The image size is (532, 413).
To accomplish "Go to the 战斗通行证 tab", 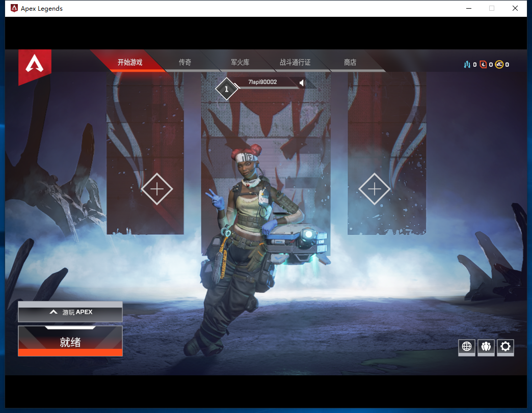I will (x=295, y=63).
